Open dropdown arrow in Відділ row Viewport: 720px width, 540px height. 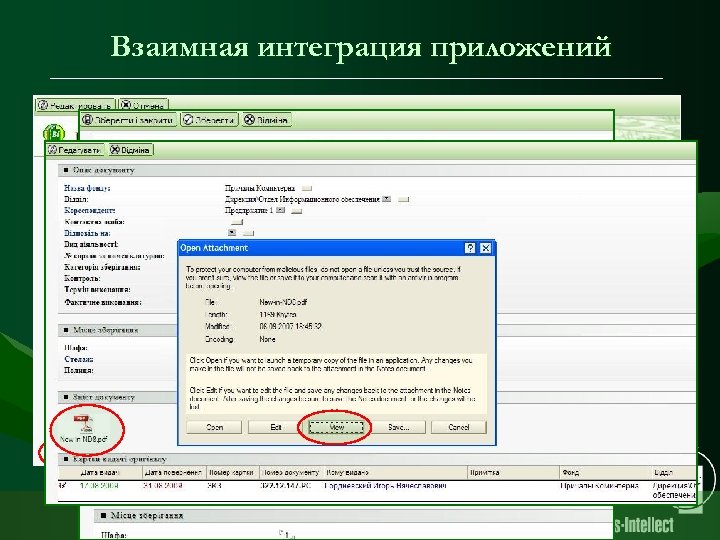pos(387,199)
